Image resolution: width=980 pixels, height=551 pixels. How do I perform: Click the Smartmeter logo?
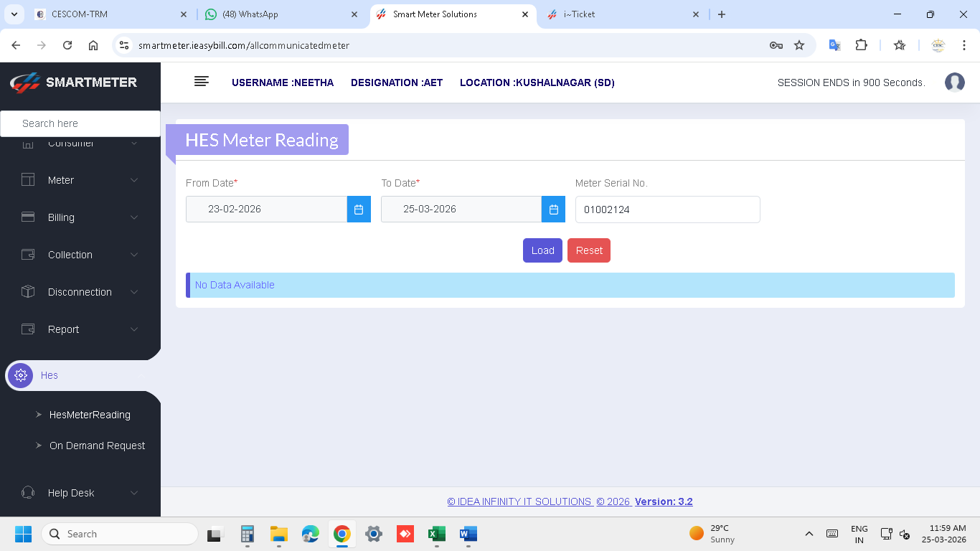[73, 83]
